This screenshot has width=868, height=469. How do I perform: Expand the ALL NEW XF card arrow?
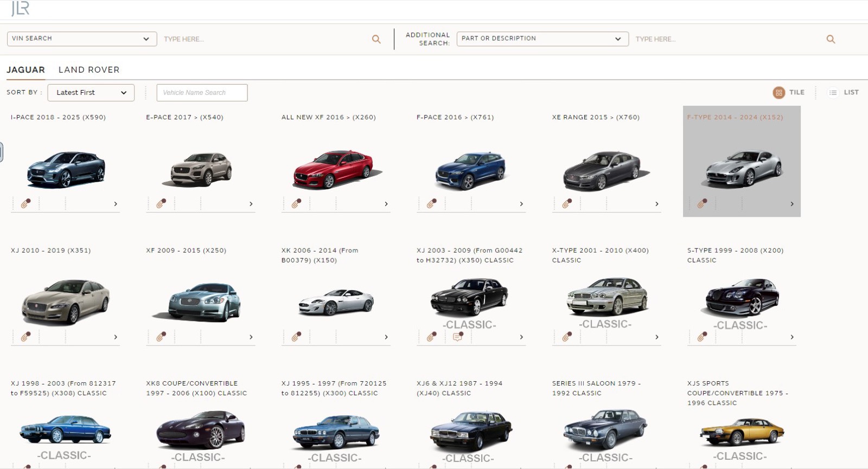386,204
